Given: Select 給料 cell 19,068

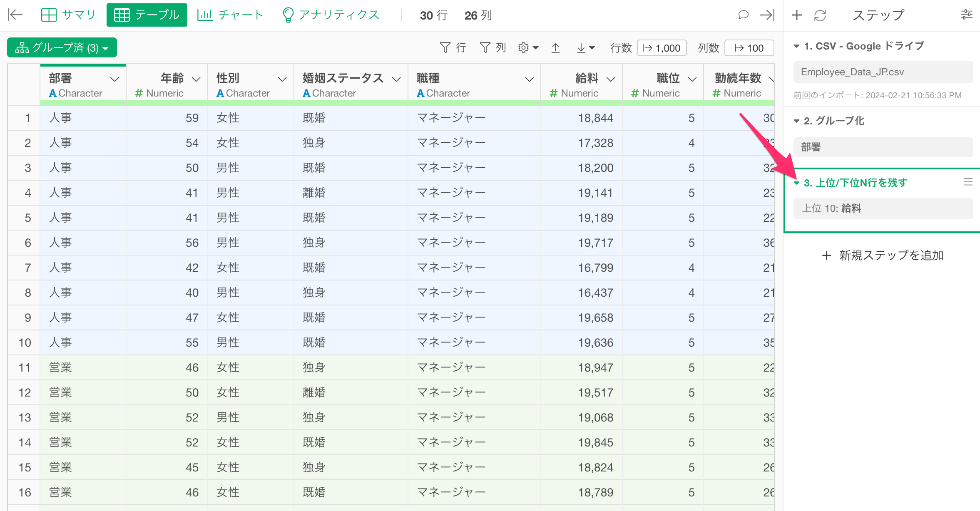Looking at the screenshot, I should 581,417.
